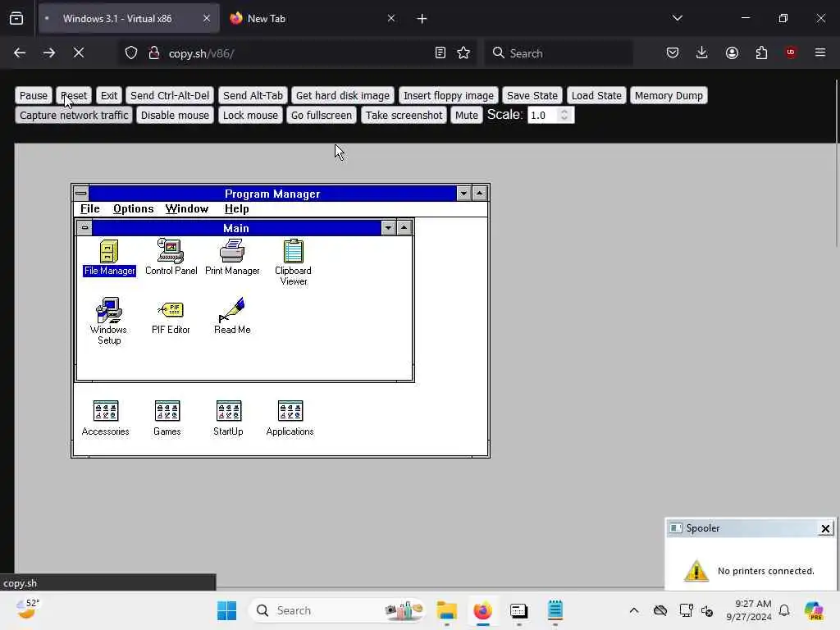This screenshot has width=840, height=630.
Task: Open the Firefox hamburger application menu
Action: [820, 52]
